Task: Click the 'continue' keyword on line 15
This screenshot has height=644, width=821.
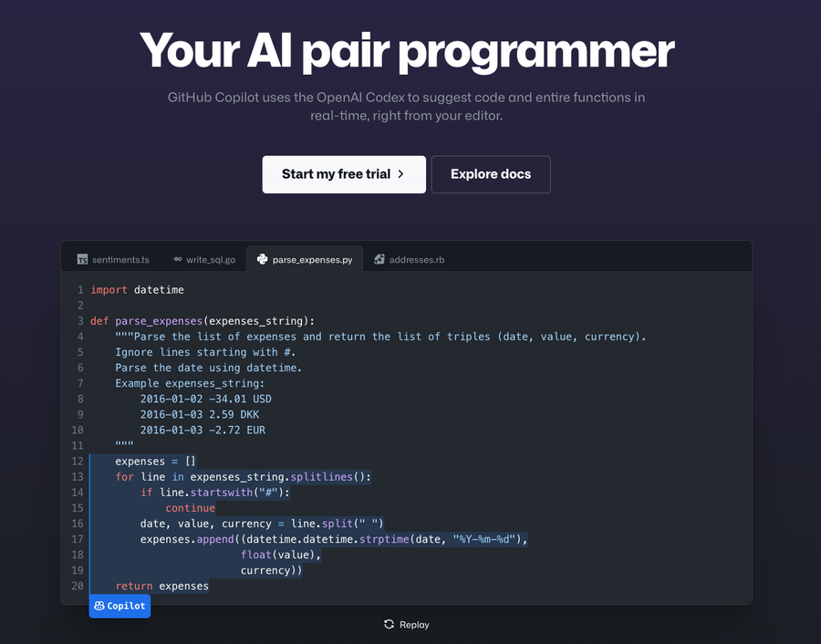Action: tap(190, 508)
